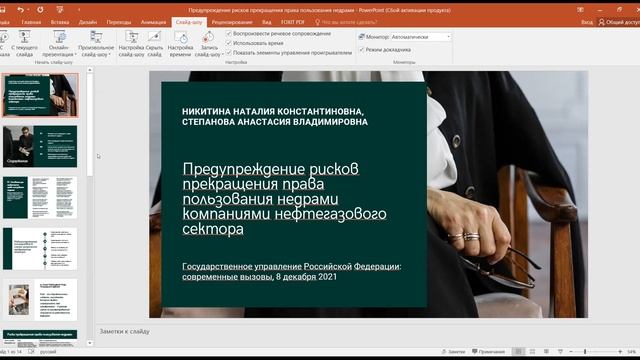Switch to 'Вставка' ribbon tab

click(60, 22)
